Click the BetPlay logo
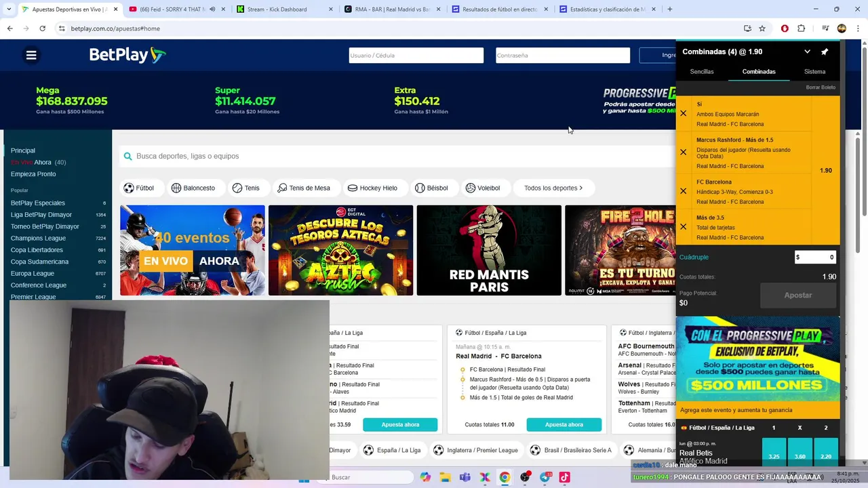 [x=127, y=55]
